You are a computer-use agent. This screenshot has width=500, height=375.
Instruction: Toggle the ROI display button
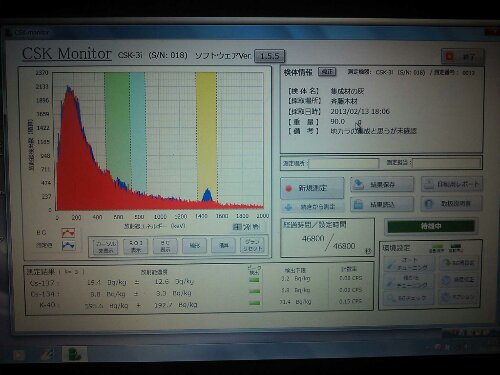coord(136,246)
